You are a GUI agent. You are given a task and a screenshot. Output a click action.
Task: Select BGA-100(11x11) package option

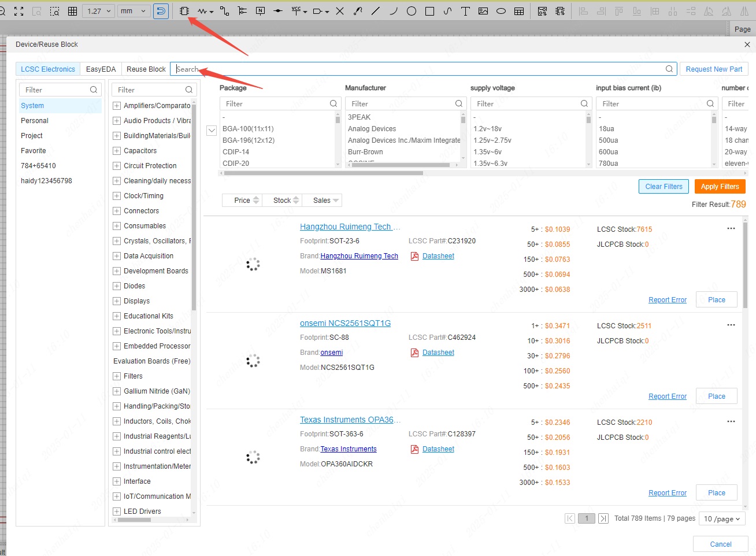(248, 129)
